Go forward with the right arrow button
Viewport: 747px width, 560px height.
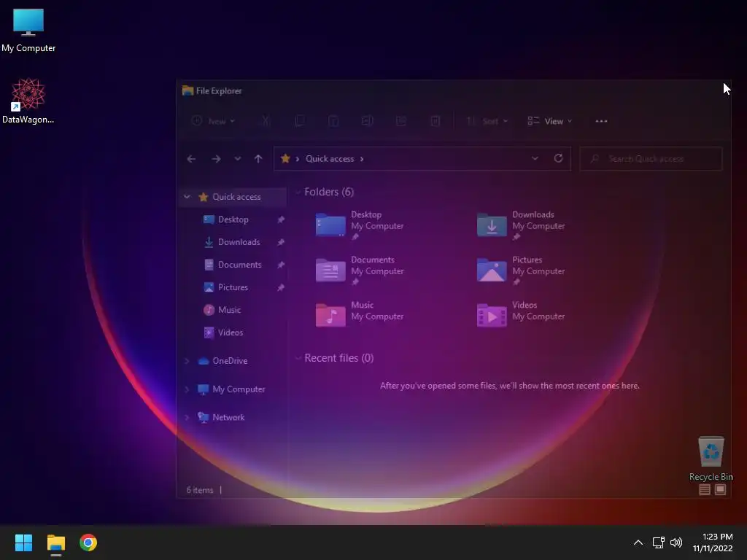pos(216,158)
